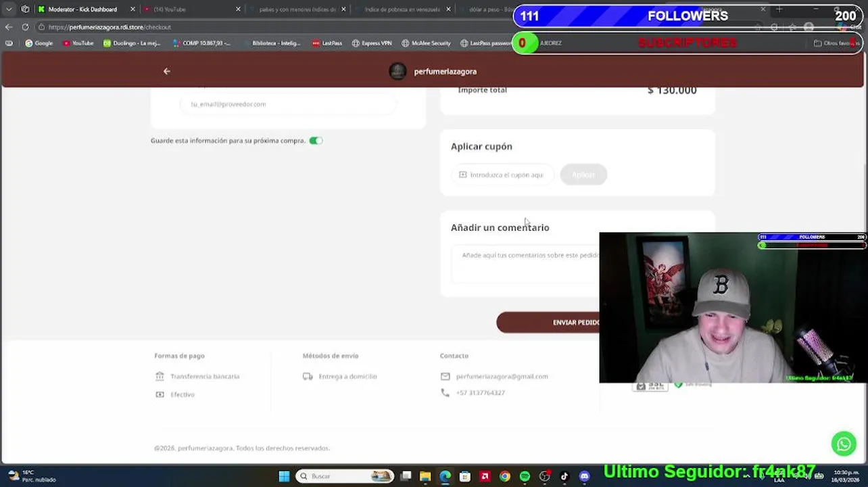Open the YouTube bookmark
Image resolution: width=868 pixels, height=487 pixels.
click(x=78, y=43)
